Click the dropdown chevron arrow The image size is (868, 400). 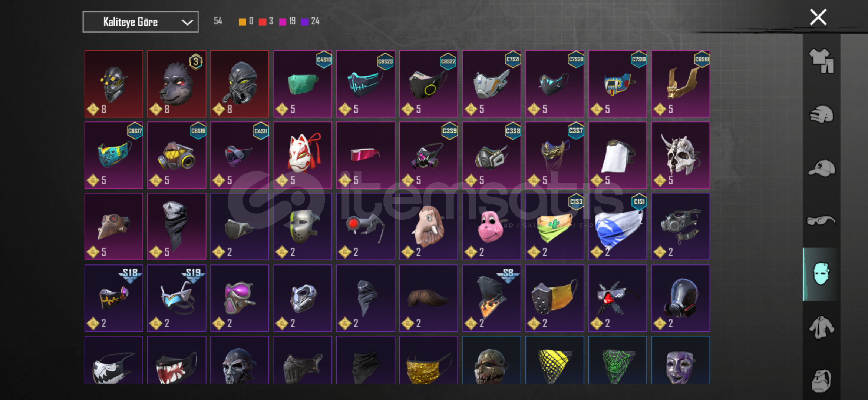click(x=187, y=22)
